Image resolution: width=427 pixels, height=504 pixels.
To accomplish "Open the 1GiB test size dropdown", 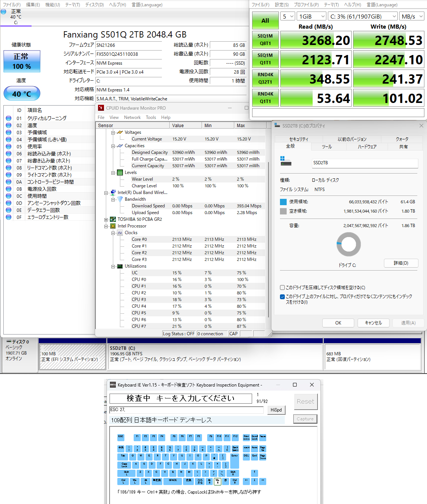I will coord(312,16).
